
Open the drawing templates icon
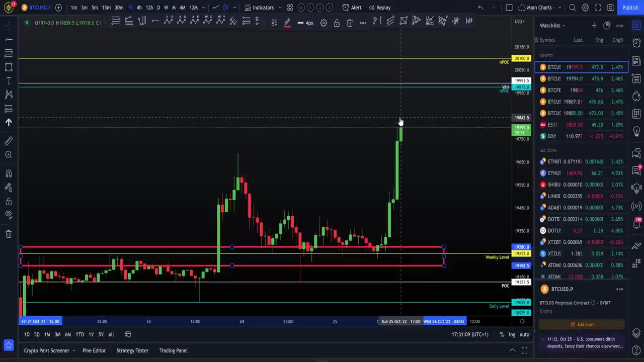[274, 23]
